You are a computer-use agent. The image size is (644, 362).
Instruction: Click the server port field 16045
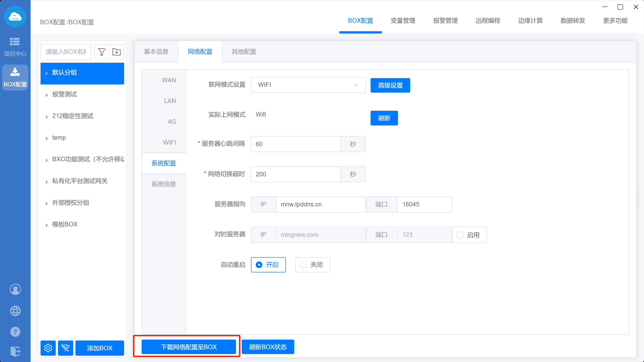pos(425,204)
